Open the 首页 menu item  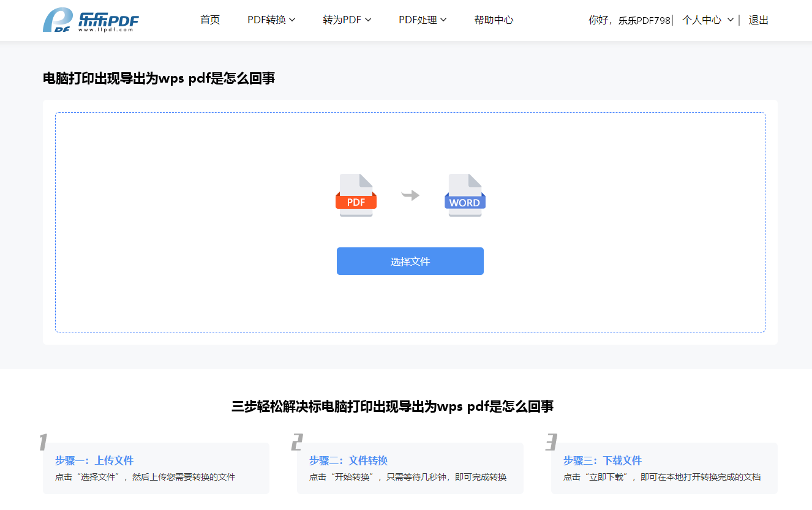(x=210, y=20)
